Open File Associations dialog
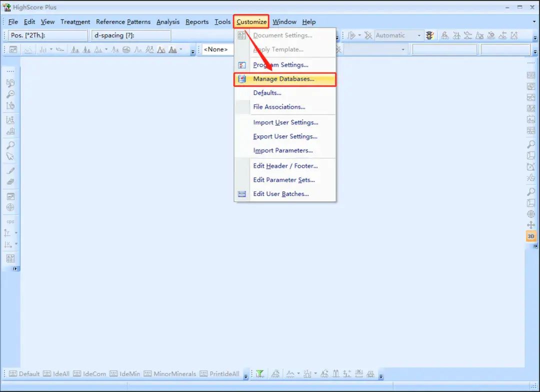Screen dimensions: 540x392 (285, 107)
